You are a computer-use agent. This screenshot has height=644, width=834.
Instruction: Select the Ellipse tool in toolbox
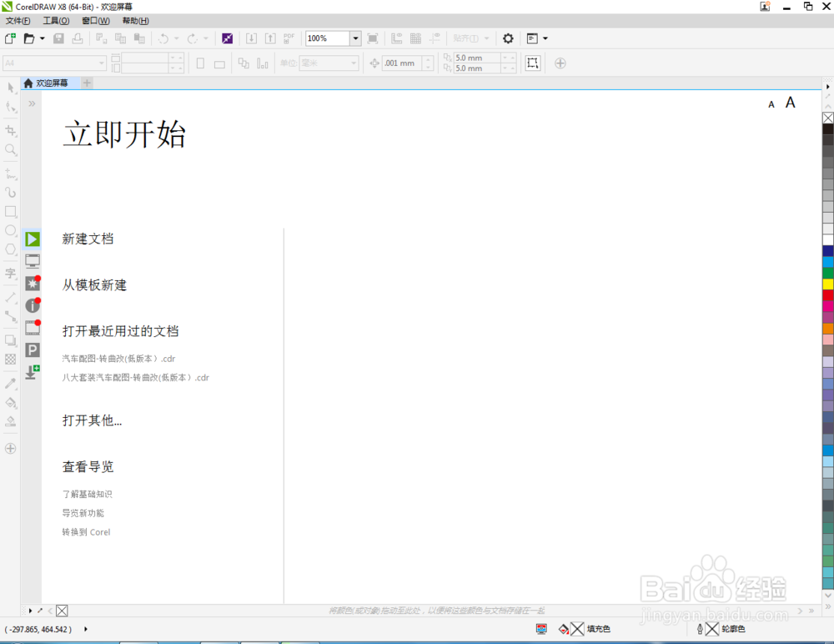11,230
